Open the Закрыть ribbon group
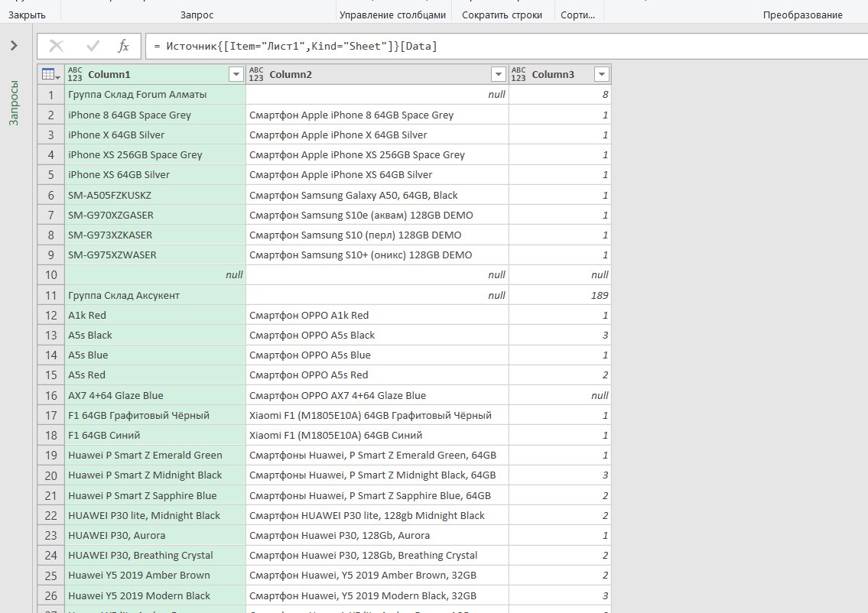Screen dimensions: 868x613 (27, 15)
